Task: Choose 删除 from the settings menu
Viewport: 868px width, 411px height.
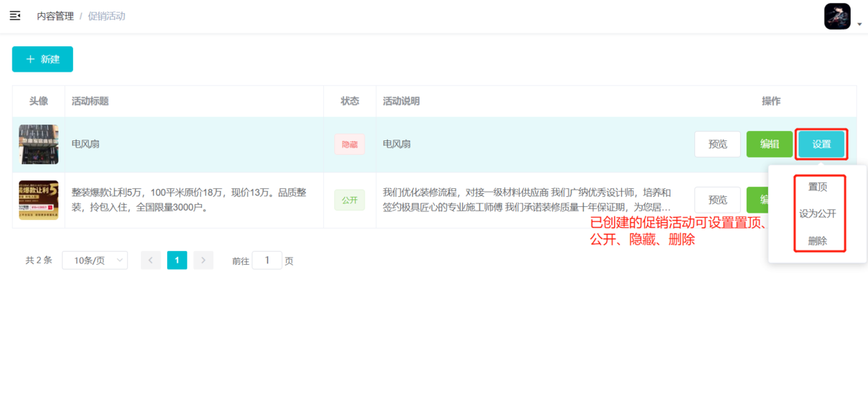Action: coord(817,242)
